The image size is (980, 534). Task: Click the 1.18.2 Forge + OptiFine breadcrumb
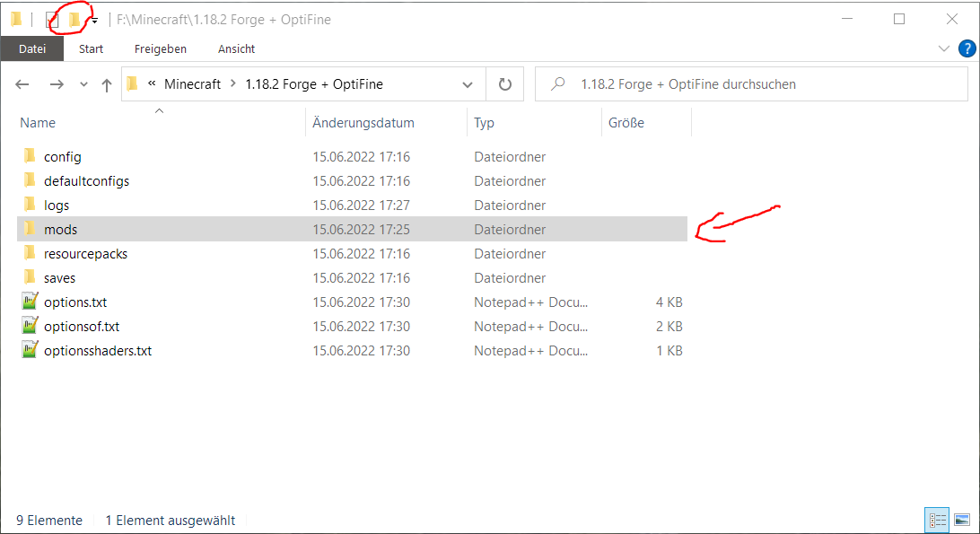click(314, 84)
